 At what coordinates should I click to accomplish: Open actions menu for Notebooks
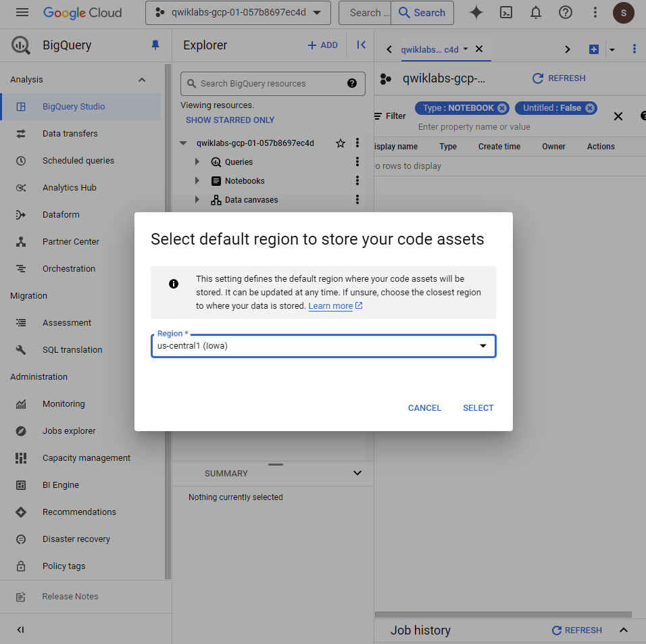coord(357,180)
